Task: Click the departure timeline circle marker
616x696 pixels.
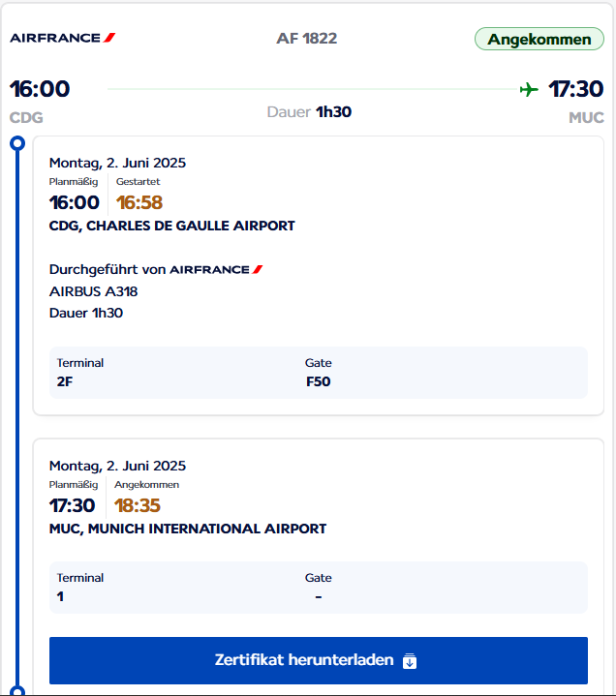Action: (17, 143)
